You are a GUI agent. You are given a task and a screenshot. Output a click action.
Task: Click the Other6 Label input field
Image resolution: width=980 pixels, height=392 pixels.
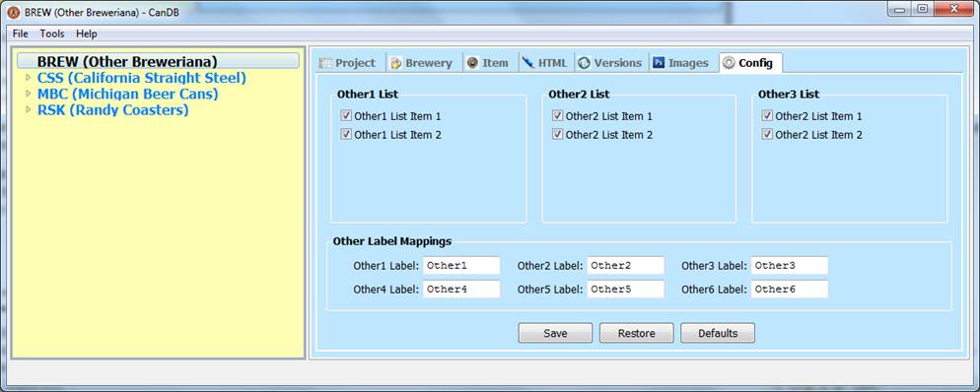pos(790,289)
